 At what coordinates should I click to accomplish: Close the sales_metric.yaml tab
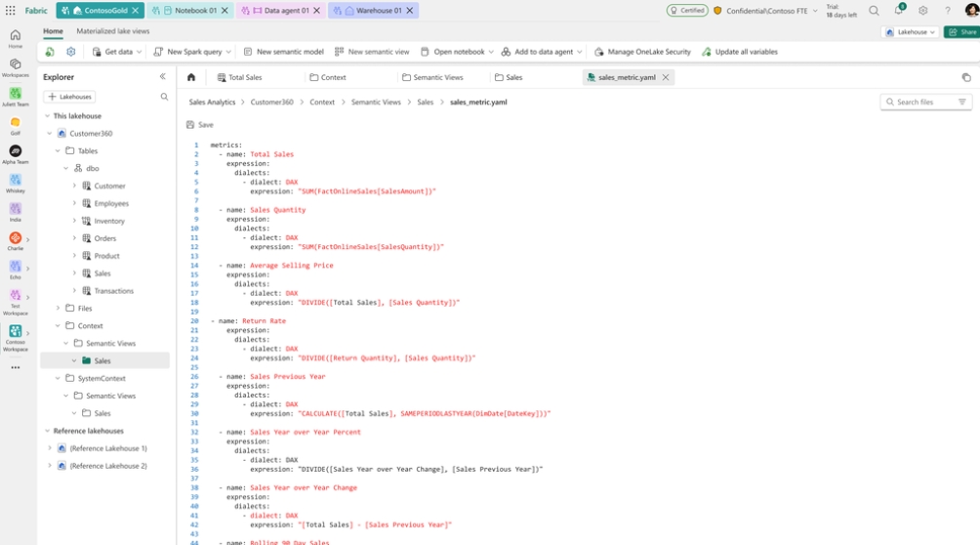[666, 77]
